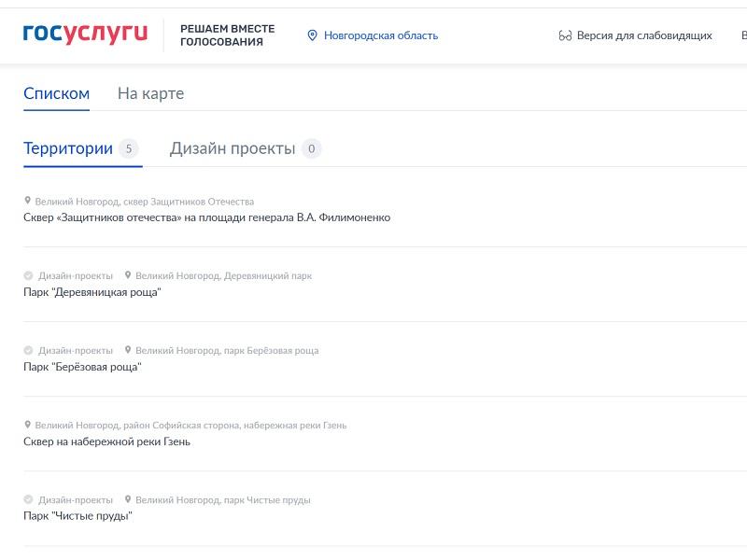Open Версия для слабовидящих link
This screenshot has height=560, width=747.
coord(644,35)
